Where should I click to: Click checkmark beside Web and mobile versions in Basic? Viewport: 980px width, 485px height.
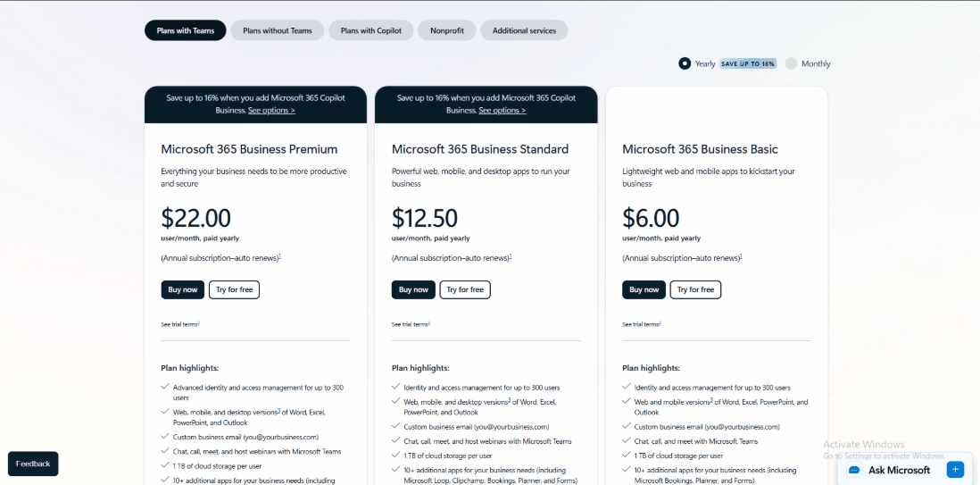627,402
